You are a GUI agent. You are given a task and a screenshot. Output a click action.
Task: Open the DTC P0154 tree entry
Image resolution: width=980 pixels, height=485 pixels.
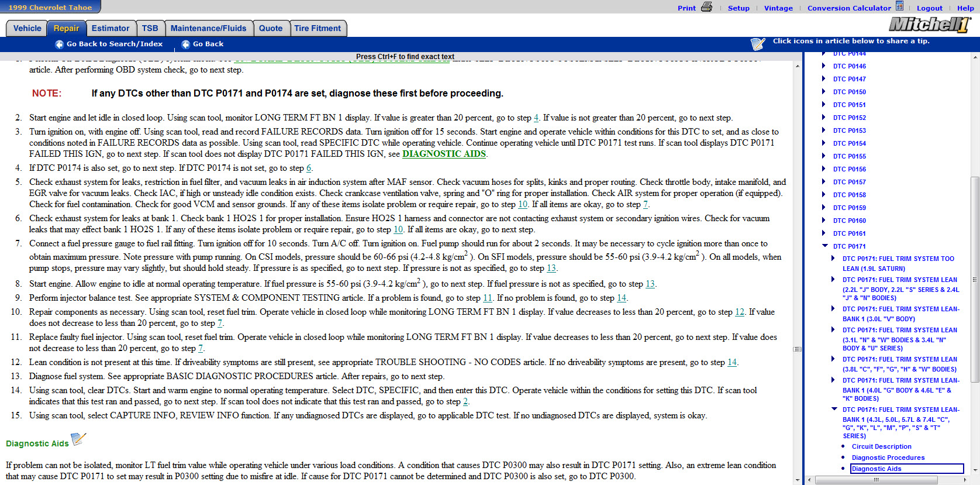[x=850, y=143]
